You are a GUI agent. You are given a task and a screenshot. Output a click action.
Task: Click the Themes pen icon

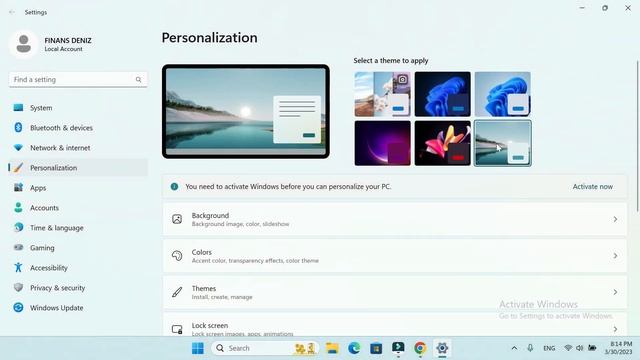(x=177, y=292)
